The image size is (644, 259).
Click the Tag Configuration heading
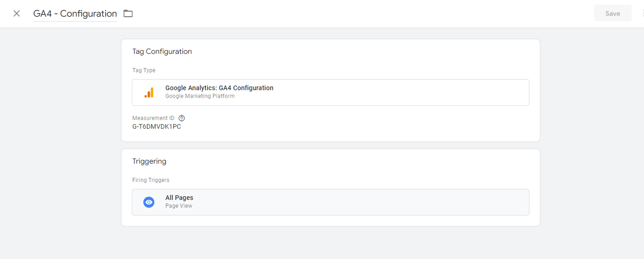162,51
